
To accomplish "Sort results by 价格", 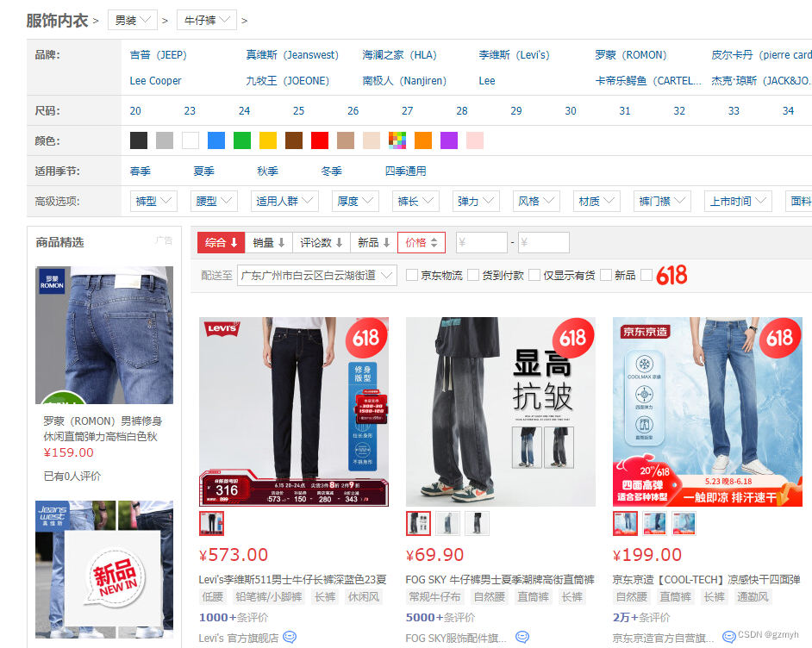I will click(x=422, y=242).
